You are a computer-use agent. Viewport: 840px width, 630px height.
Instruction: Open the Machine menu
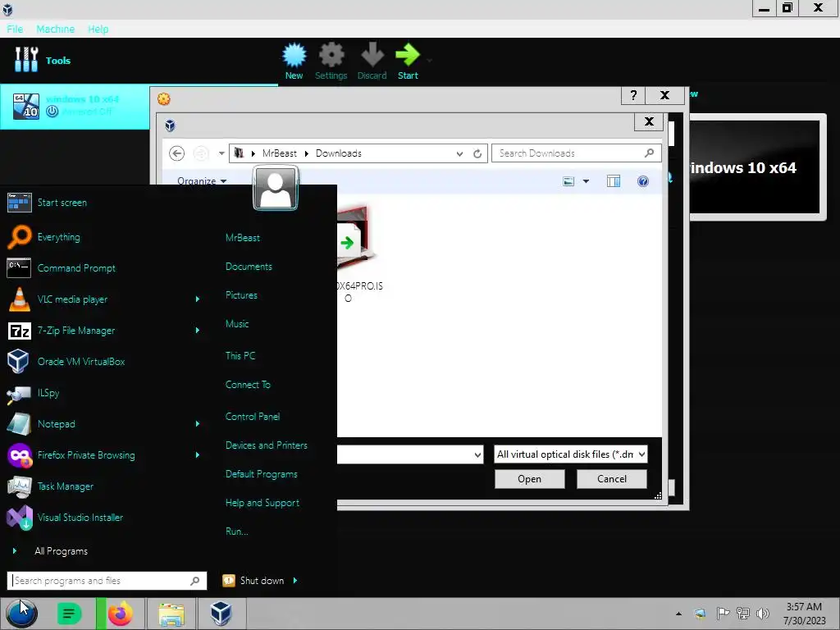point(55,29)
